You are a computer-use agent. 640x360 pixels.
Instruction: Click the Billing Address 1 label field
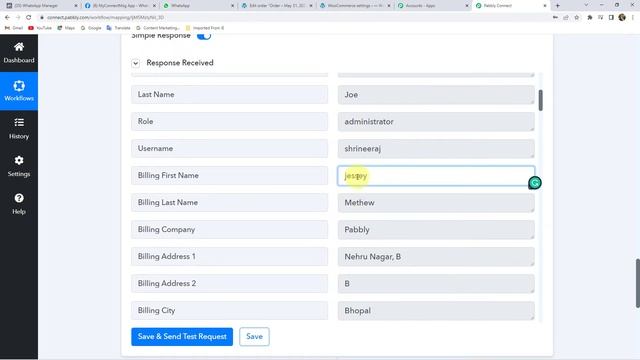click(x=229, y=256)
